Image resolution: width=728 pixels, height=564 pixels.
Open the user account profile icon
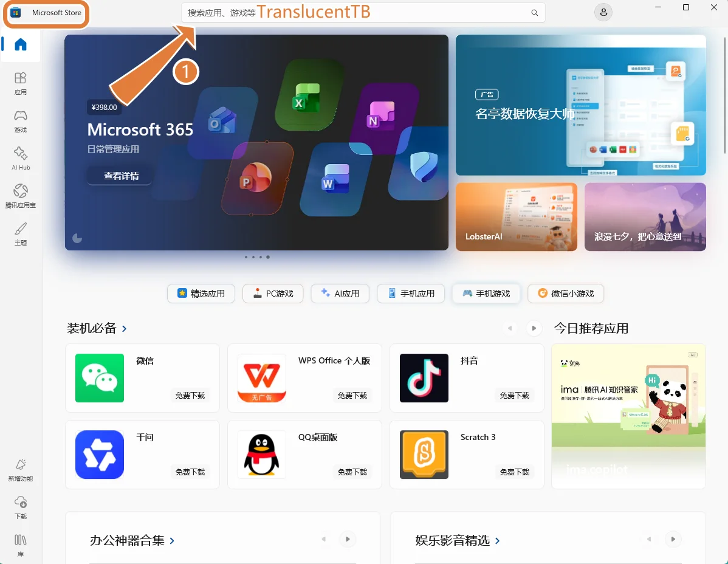coord(603,13)
